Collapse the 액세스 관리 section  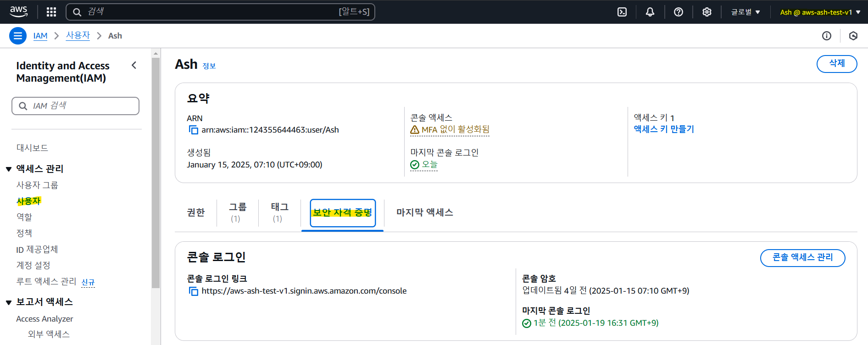(8, 169)
